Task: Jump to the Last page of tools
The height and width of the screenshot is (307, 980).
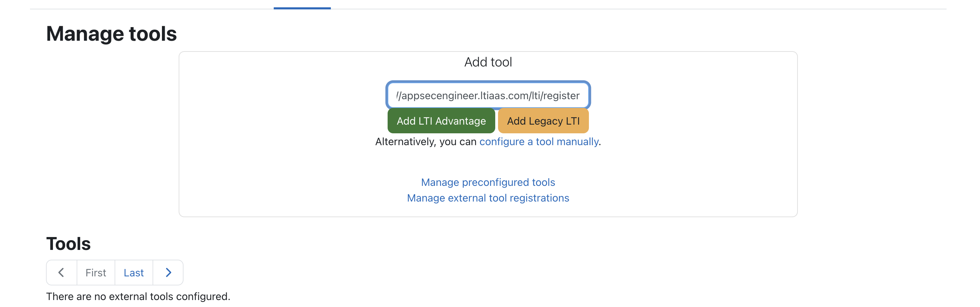Action: pyautogui.click(x=133, y=273)
